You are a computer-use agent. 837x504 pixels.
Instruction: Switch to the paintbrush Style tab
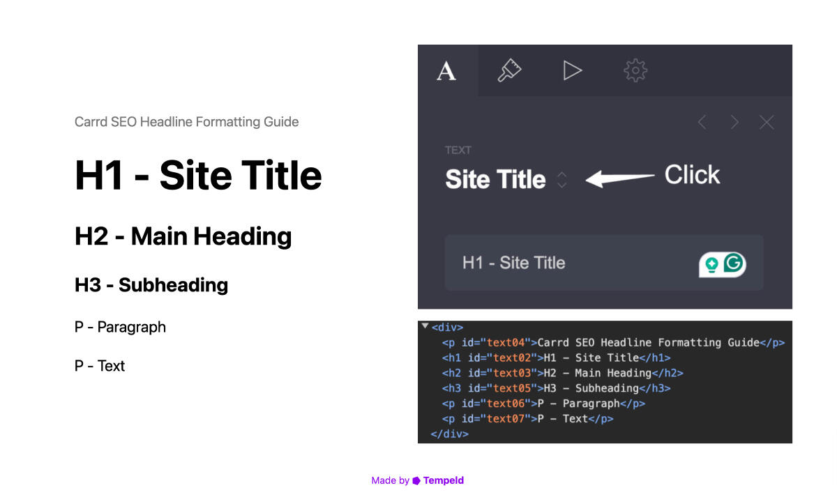pos(509,70)
